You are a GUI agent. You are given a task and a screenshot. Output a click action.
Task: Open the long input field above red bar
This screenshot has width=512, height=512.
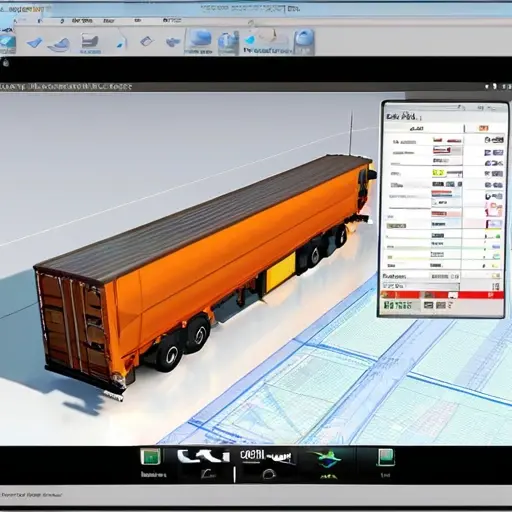tap(421, 286)
